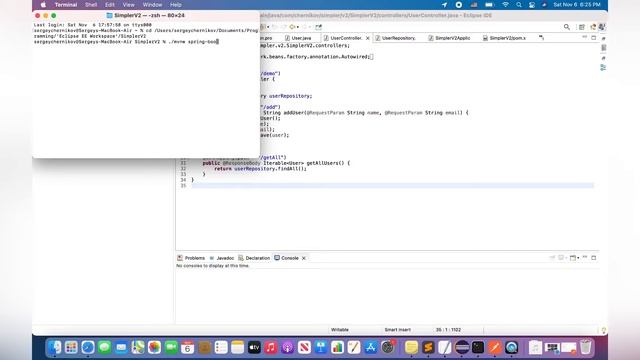Open Maps from the Dock
640x360 pixels.
click(138, 347)
